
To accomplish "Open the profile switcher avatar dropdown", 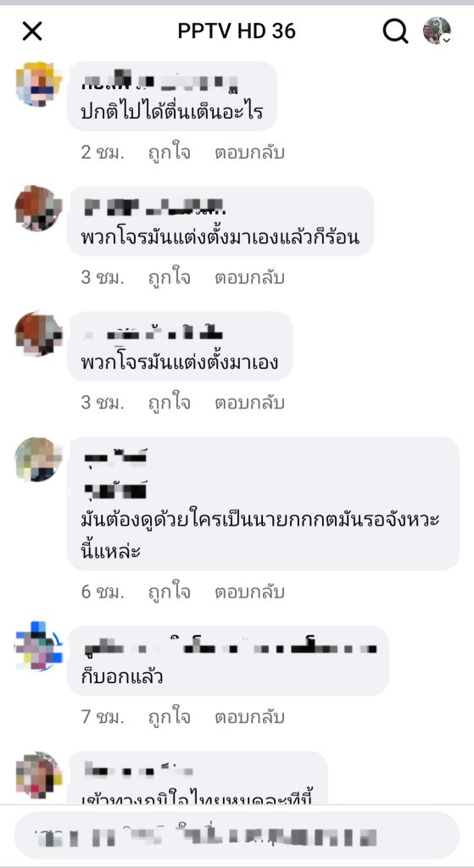I will point(437,31).
